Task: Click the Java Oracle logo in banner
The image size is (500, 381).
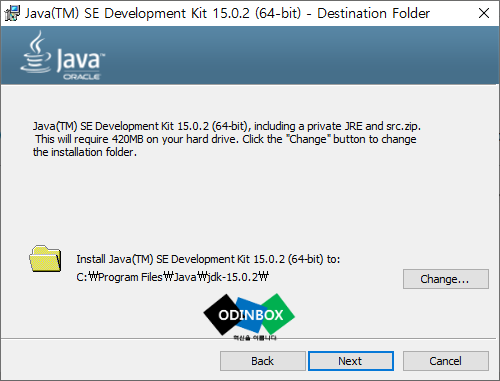Action: (x=63, y=56)
